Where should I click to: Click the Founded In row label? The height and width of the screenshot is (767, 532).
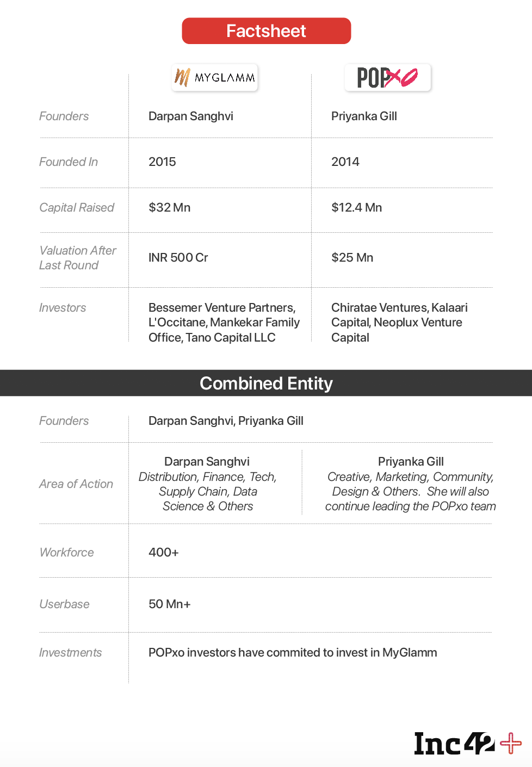(69, 162)
